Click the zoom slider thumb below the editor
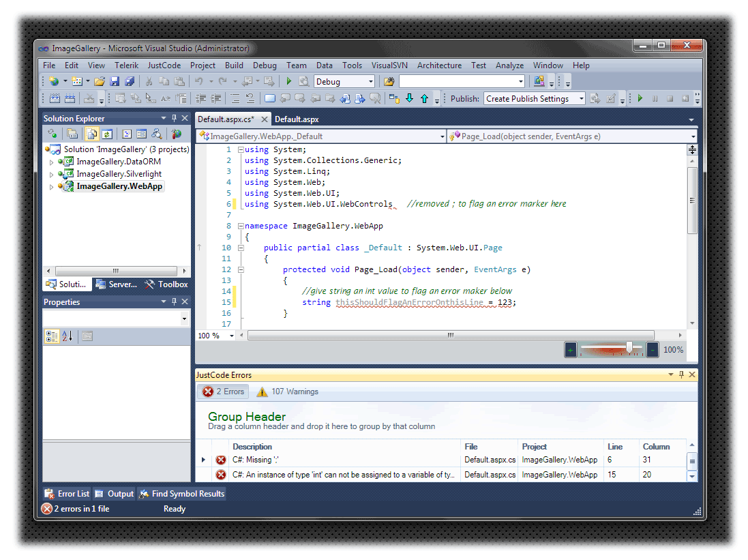Screen dimensions: 748x560 point(629,348)
